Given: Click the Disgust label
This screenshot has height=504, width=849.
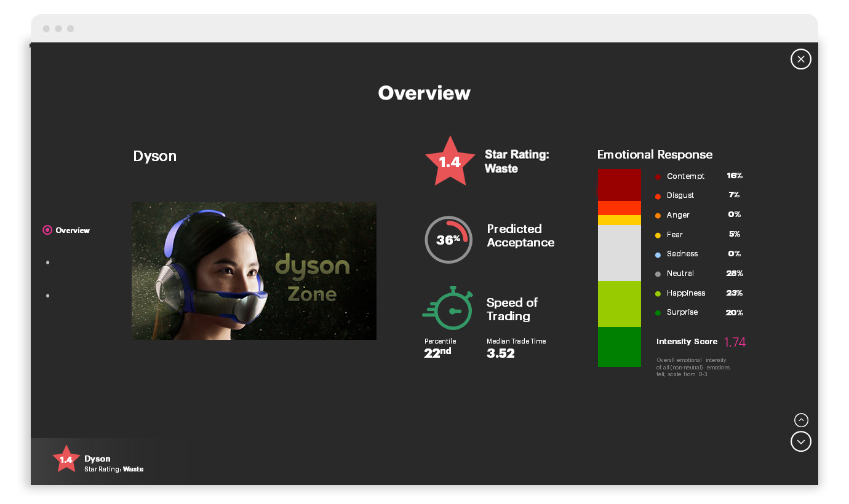Looking at the screenshot, I should point(680,195).
